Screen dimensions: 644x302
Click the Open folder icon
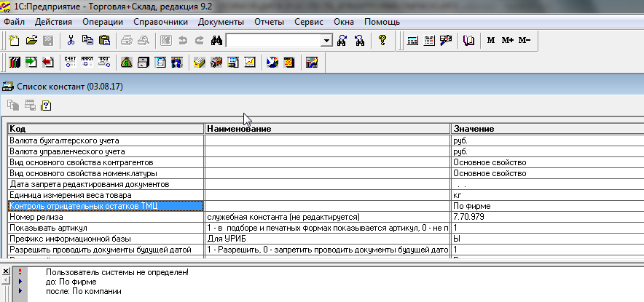pos(31,40)
